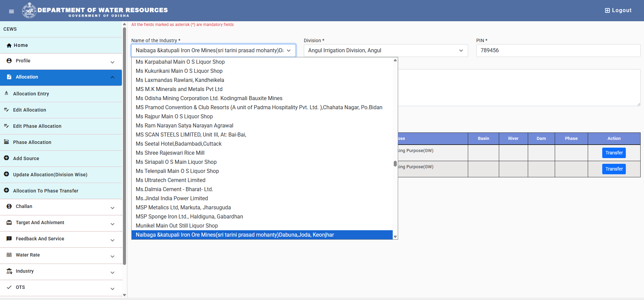Viewport: 644px width, 300px height.
Task: Click the Allocation Entry icon
Action: (6, 93)
